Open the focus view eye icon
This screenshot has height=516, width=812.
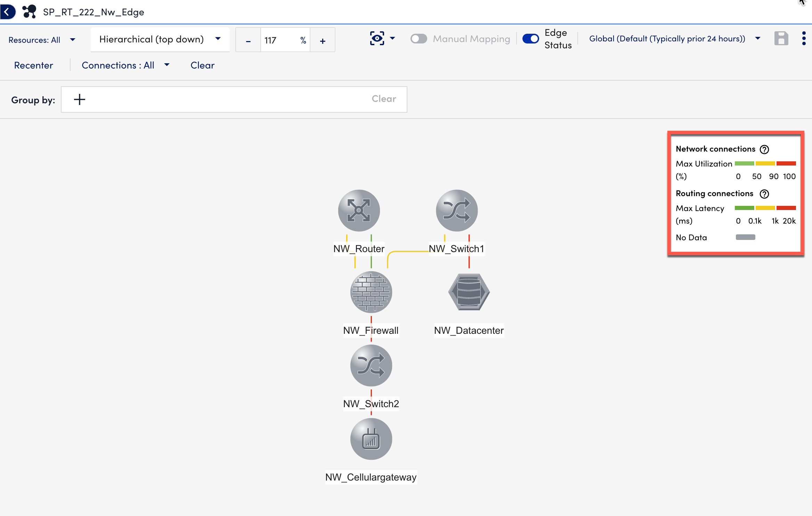click(377, 38)
